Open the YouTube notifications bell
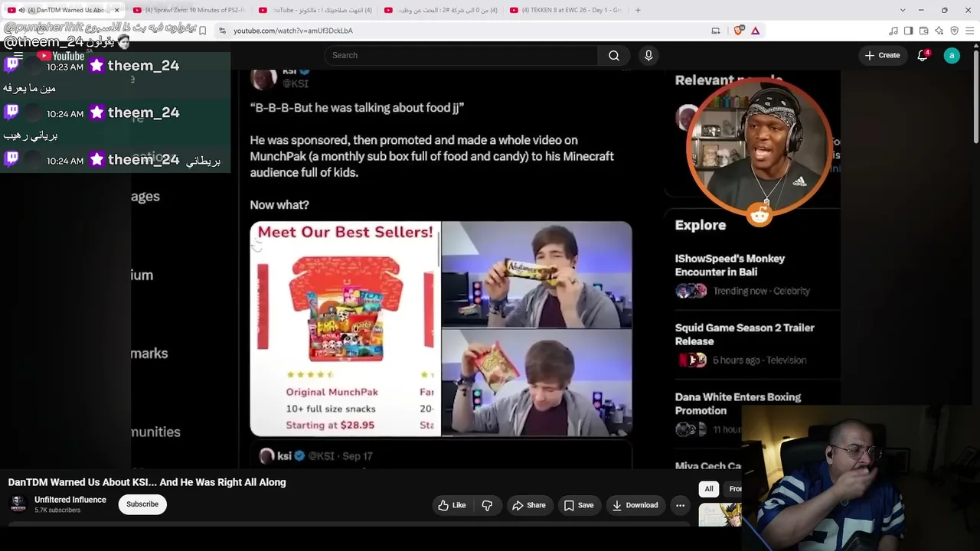Viewport: 980px width, 551px height. pos(923,55)
